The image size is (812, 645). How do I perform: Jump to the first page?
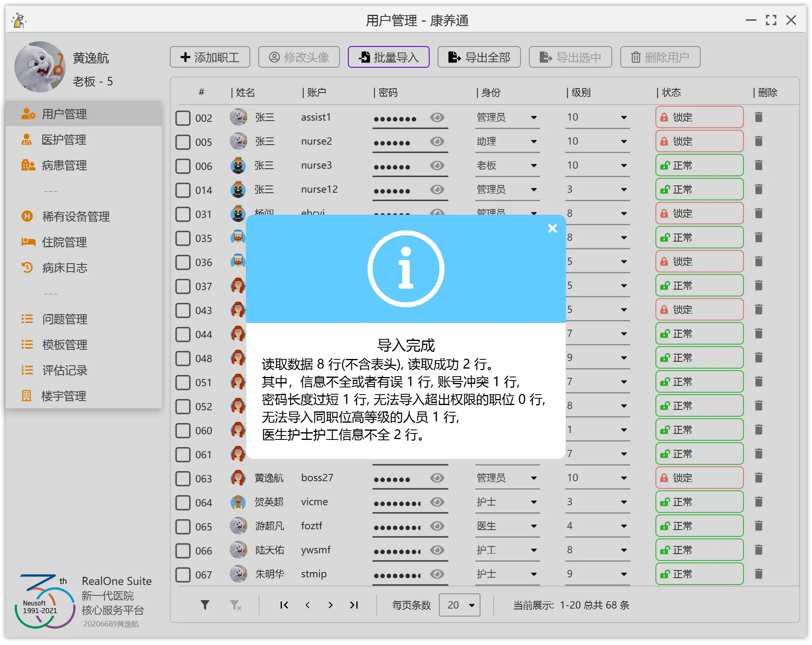pyautogui.click(x=284, y=605)
